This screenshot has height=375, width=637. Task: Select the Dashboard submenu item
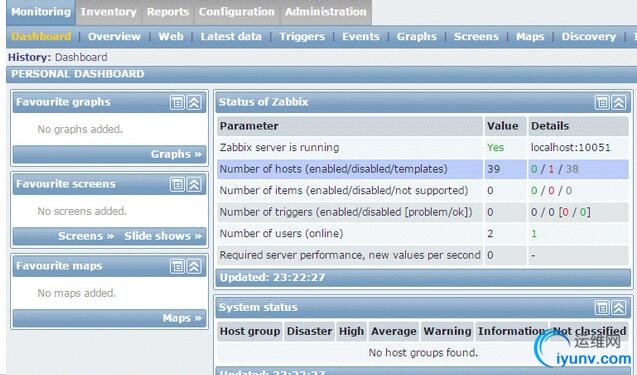[x=41, y=37]
